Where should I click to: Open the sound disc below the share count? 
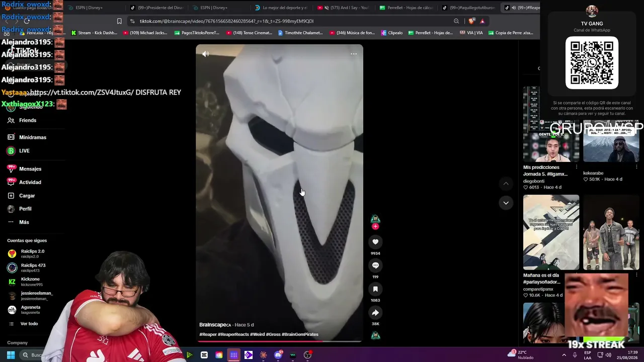[x=375, y=336]
